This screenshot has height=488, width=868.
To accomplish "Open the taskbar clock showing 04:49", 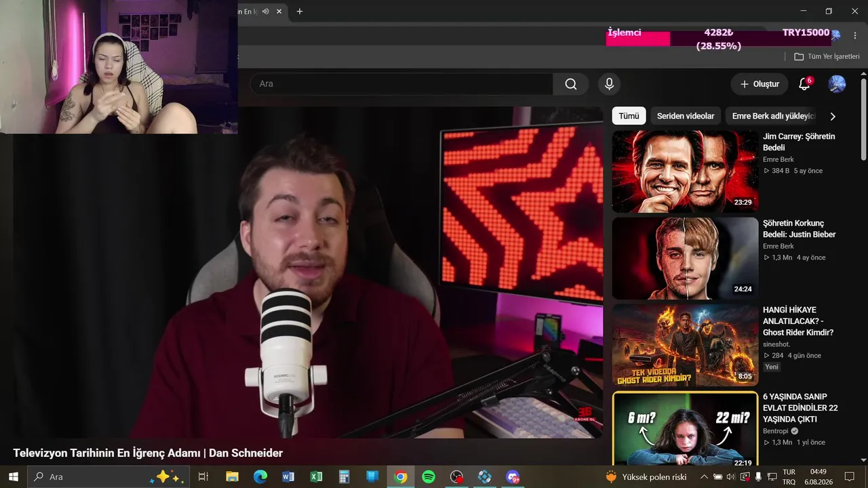I will point(818,476).
